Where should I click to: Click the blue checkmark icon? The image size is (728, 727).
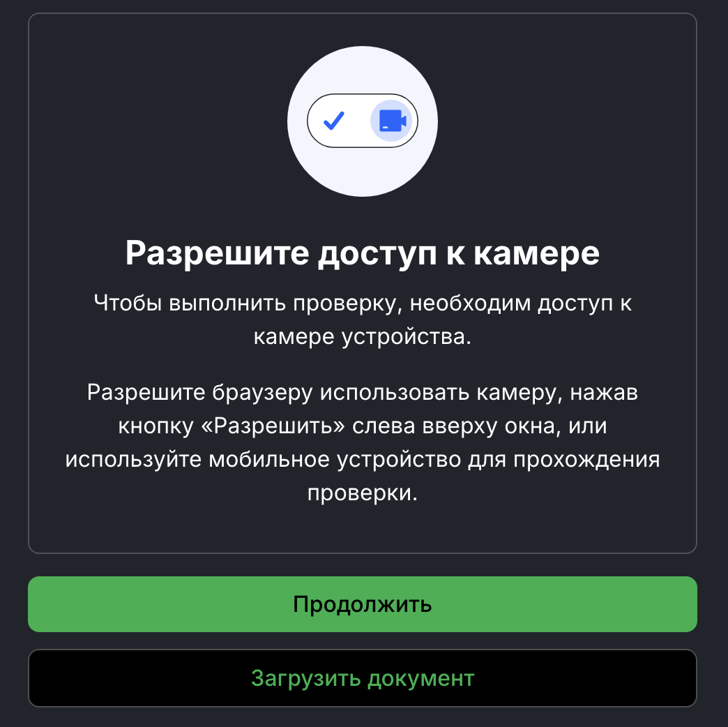(333, 121)
